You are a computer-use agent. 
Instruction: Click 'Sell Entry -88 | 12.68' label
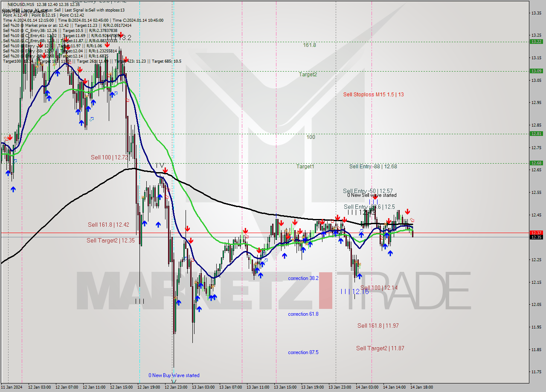coord(373,167)
